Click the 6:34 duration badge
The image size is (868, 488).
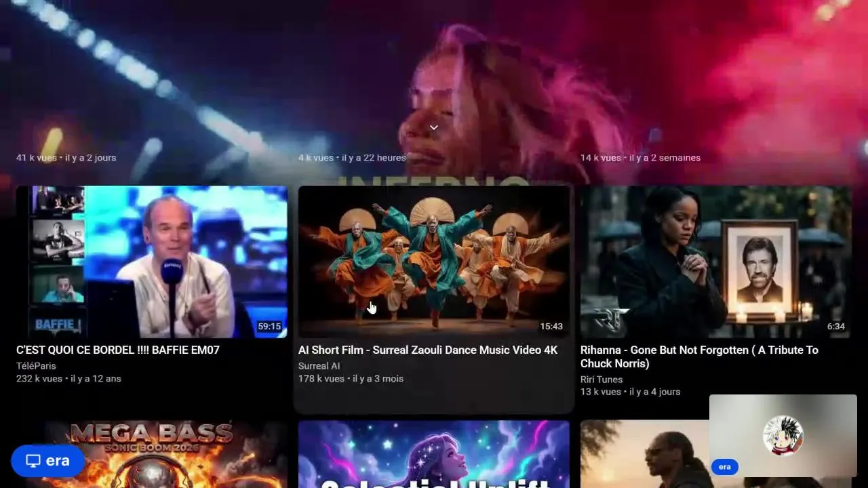[x=836, y=327]
